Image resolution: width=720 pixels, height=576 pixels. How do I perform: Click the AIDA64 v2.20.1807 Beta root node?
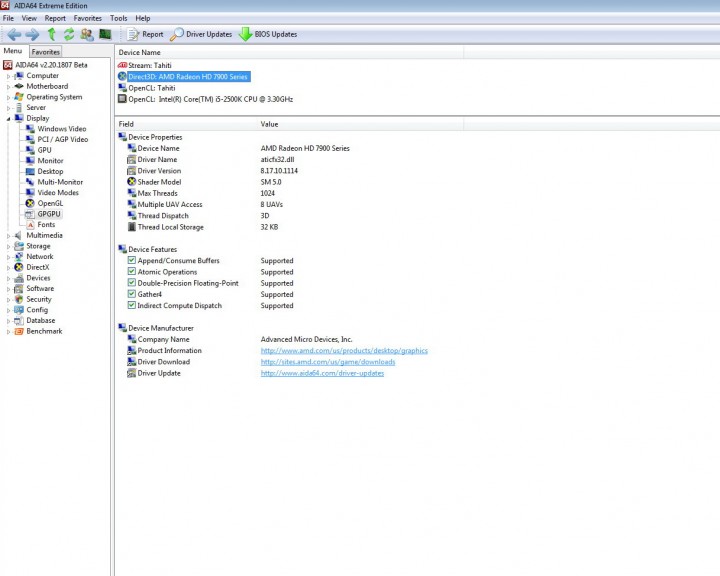click(51, 65)
